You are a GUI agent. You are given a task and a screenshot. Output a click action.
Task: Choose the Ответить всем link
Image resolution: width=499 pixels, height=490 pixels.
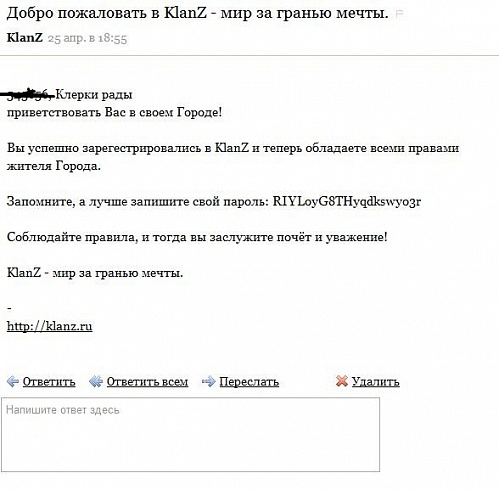pos(147,382)
